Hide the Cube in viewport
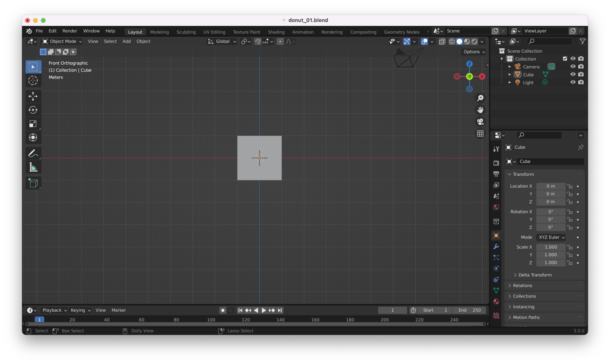The height and width of the screenshot is (364, 610). 573,74
